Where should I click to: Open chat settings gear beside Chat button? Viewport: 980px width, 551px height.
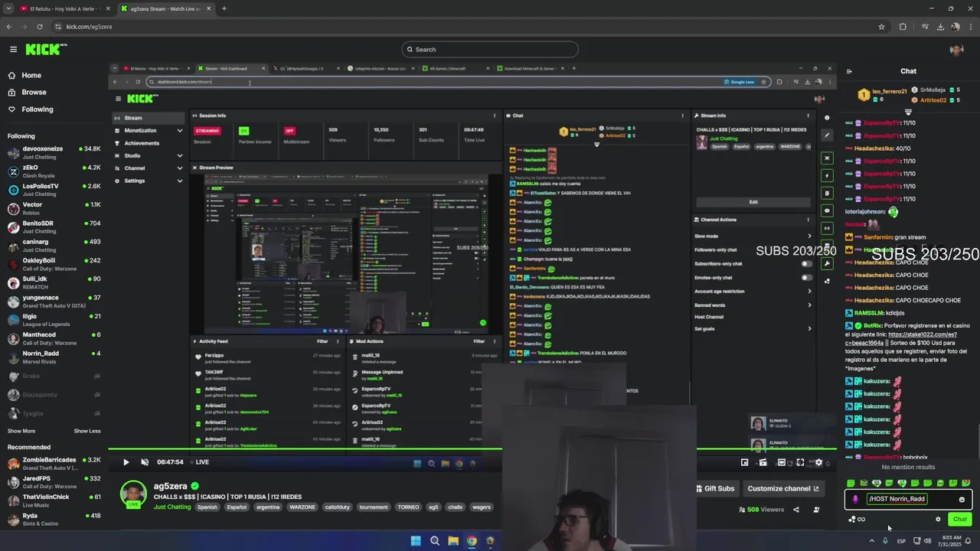click(x=938, y=519)
